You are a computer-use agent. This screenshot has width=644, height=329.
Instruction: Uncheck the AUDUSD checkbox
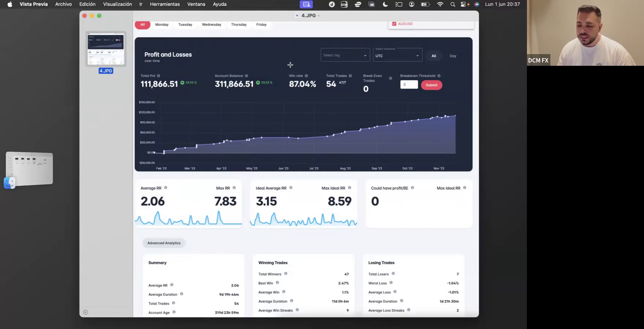(x=394, y=24)
